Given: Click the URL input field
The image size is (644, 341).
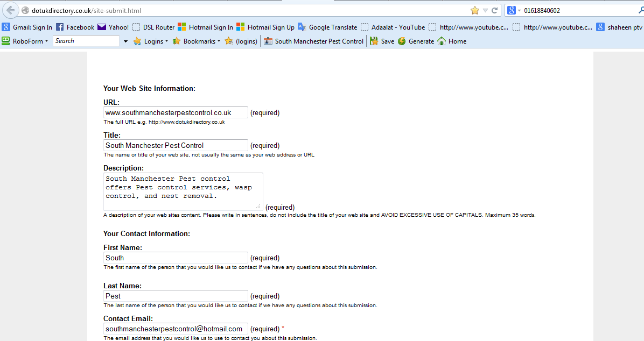Looking at the screenshot, I should (176, 112).
